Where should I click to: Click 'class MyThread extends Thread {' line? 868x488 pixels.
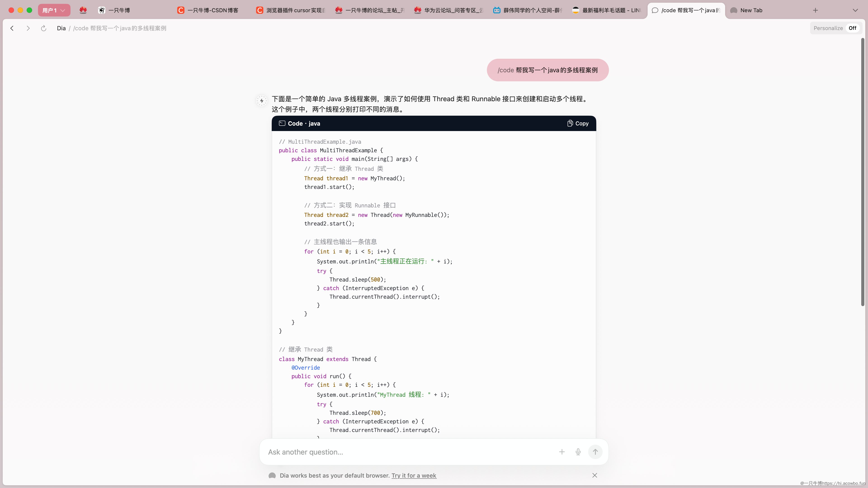(x=328, y=359)
